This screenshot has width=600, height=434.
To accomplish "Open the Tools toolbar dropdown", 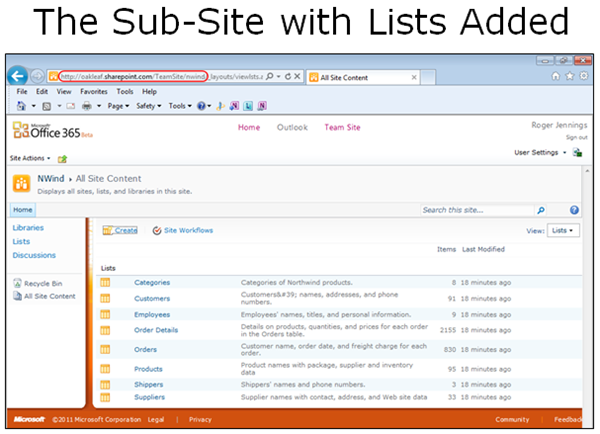I will [180, 106].
